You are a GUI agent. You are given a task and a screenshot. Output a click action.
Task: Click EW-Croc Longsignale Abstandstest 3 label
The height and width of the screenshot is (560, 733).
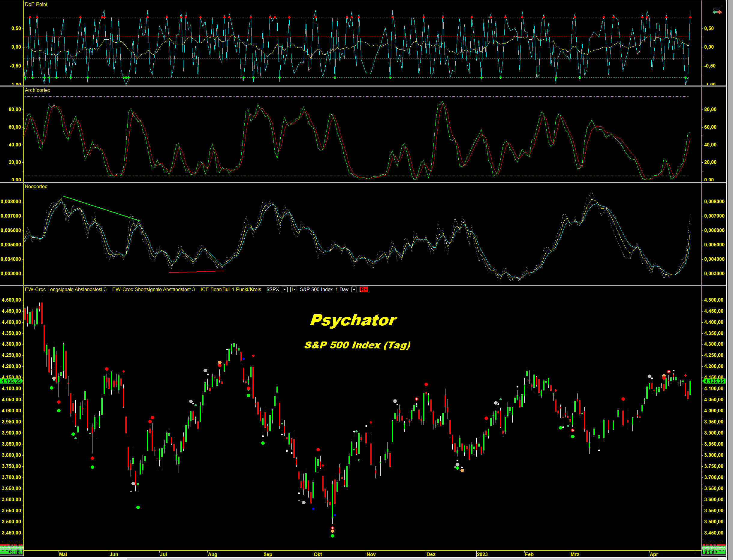pos(66,289)
